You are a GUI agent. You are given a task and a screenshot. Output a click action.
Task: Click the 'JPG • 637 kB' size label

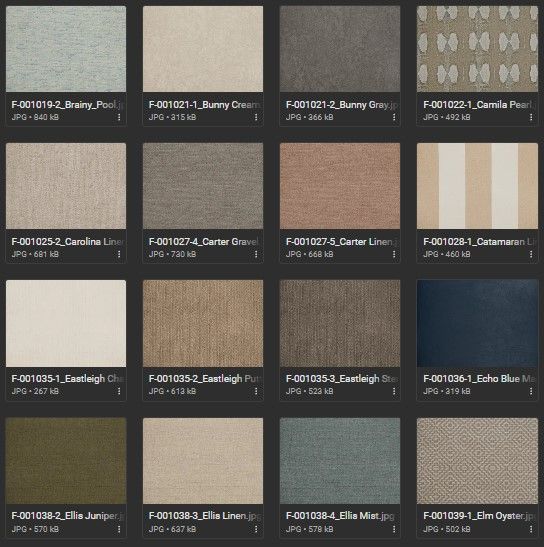(x=172, y=529)
